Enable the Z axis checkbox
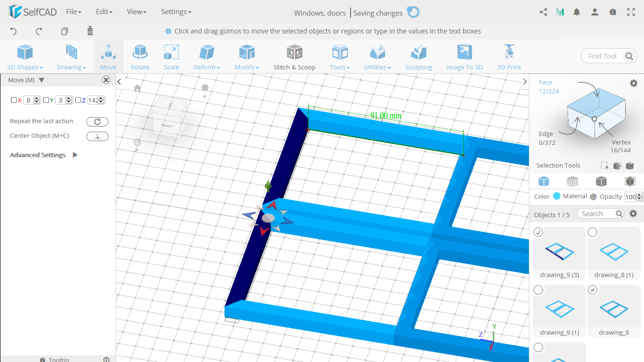The width and height of the screenshot is (644, 362). 78,100
